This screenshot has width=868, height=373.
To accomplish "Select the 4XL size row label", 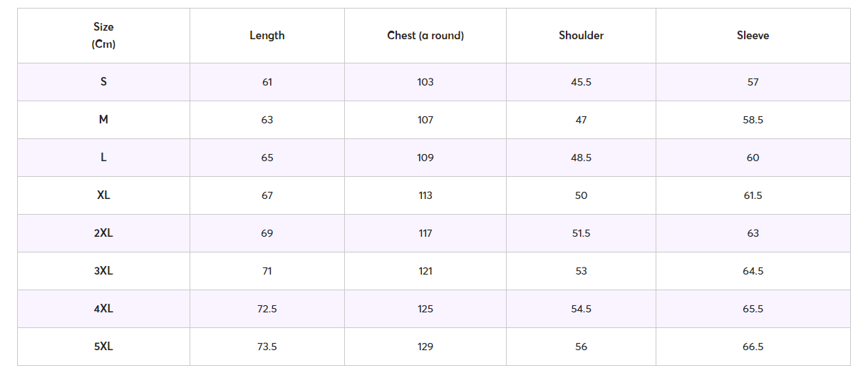I will 103,308.
